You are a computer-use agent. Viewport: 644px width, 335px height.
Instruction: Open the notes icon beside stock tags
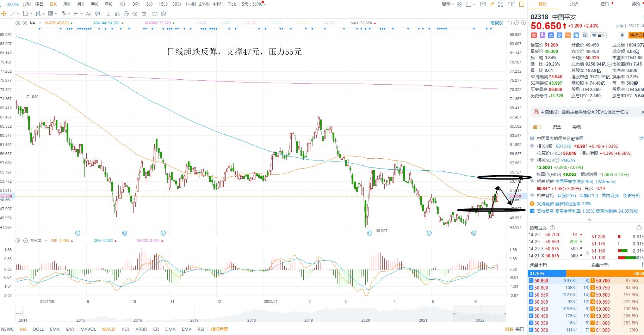pyautogui.click(x=585, y=35)
